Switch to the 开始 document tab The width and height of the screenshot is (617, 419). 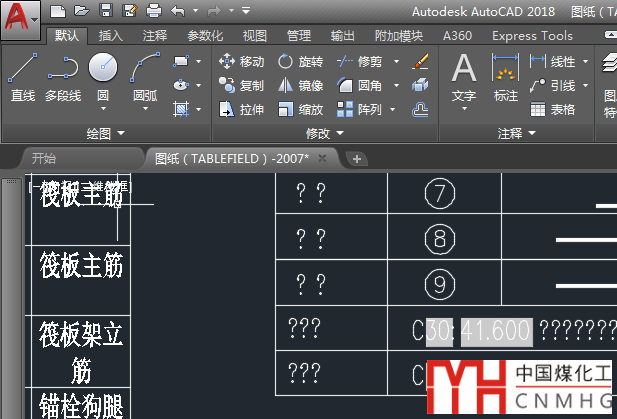[44, 158]
